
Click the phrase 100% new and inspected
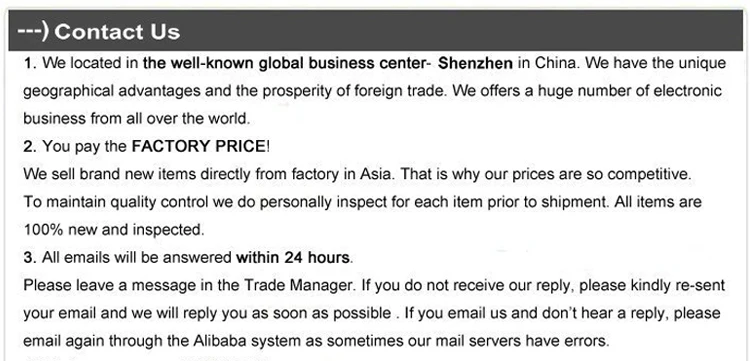114,230
